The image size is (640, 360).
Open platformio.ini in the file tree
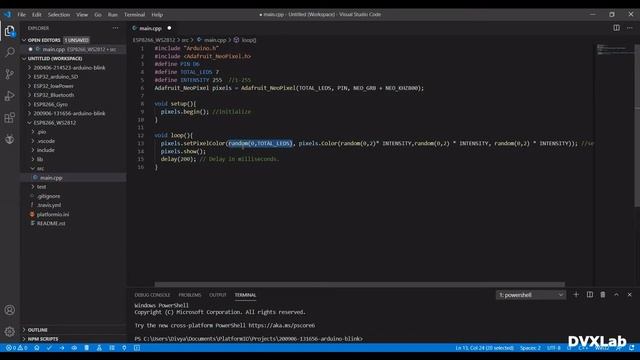[x=73, y=214]
